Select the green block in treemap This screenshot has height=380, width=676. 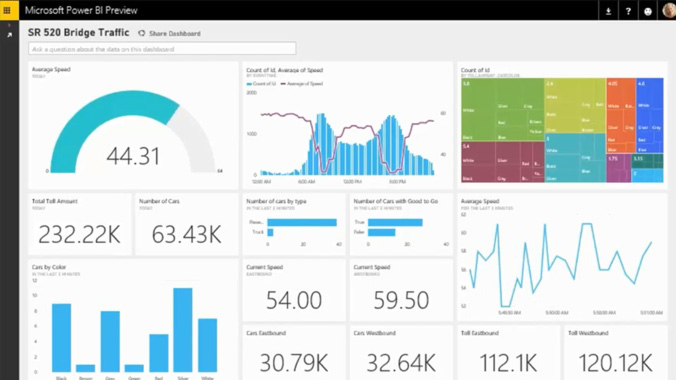[x=502, y=109]
